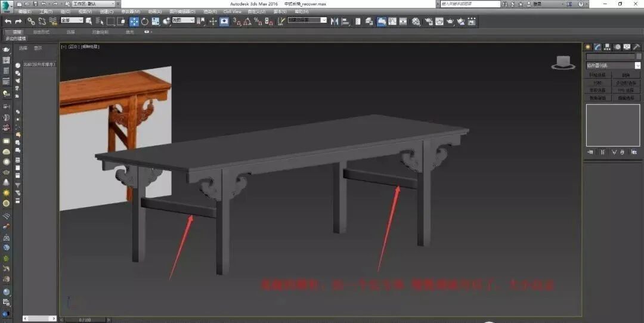The image size is (644, 323).
Task: Toggle the highlighted Ribbon icon
Action: pos(382,21)
